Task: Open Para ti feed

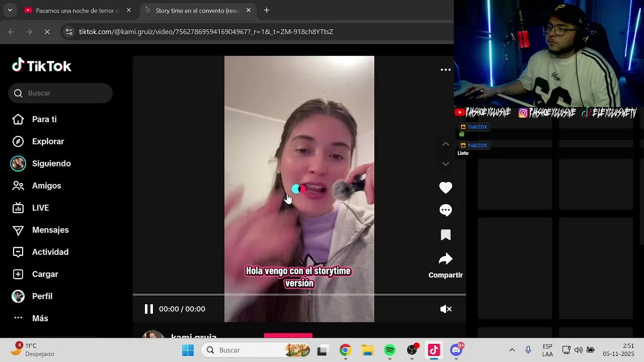Action: (x=44, y=119)
